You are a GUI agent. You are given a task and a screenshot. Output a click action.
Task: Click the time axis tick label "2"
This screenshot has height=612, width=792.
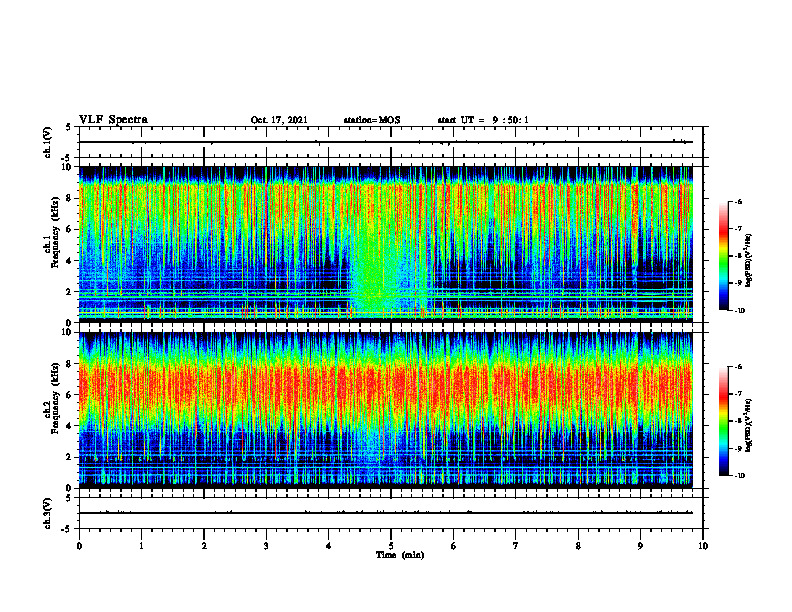tap(204, 546)
